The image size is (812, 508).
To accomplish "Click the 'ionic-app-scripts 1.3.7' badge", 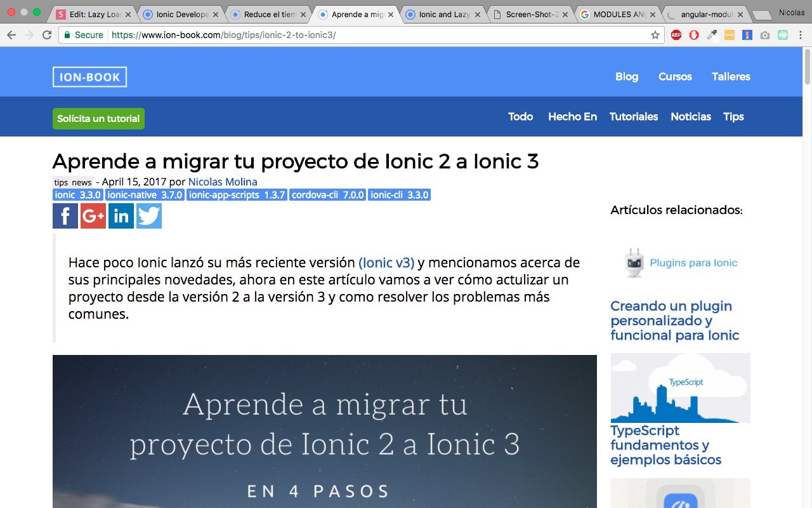I will point(237,195).
